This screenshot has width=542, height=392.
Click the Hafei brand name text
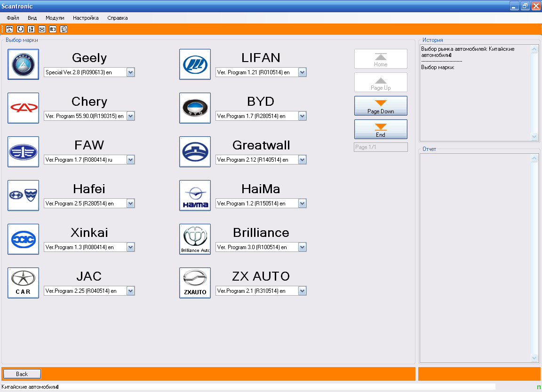pyautogui.click(x=89, y=189)
